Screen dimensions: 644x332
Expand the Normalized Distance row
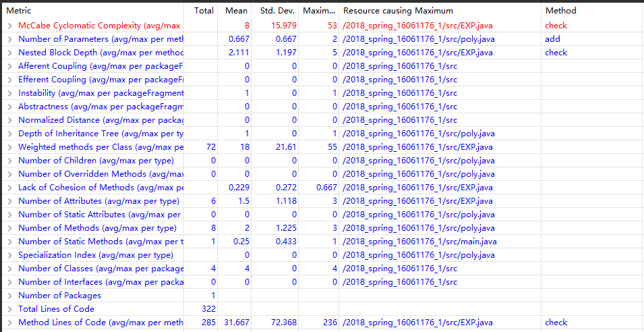pos(10,120)
